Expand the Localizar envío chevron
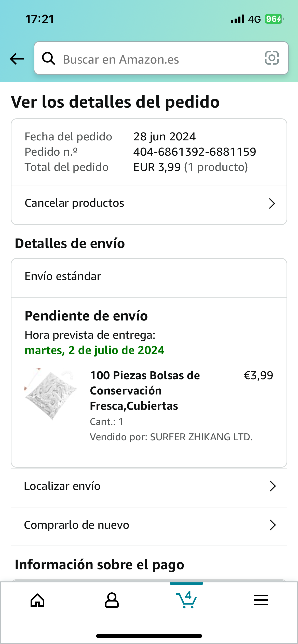 (x=273, y=486)
